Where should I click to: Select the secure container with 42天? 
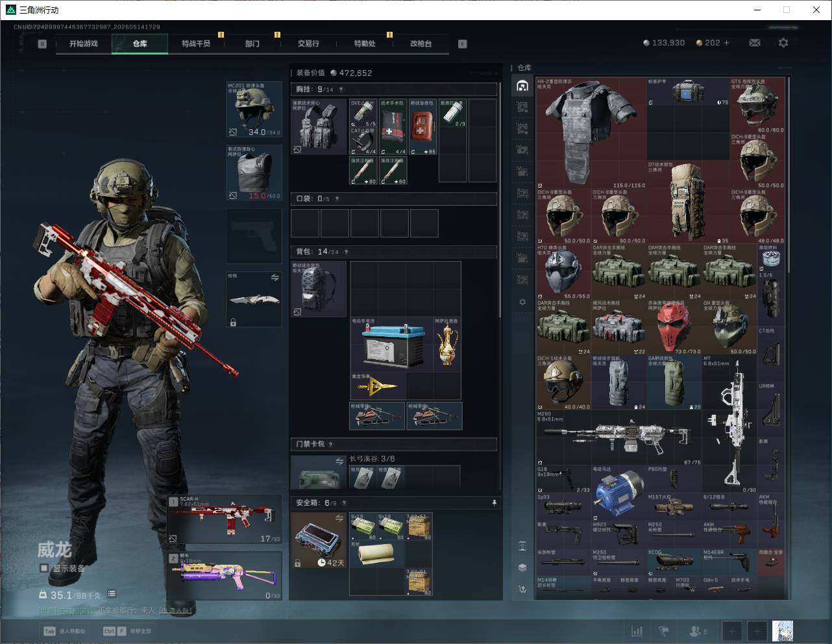[x=319, y=540]
